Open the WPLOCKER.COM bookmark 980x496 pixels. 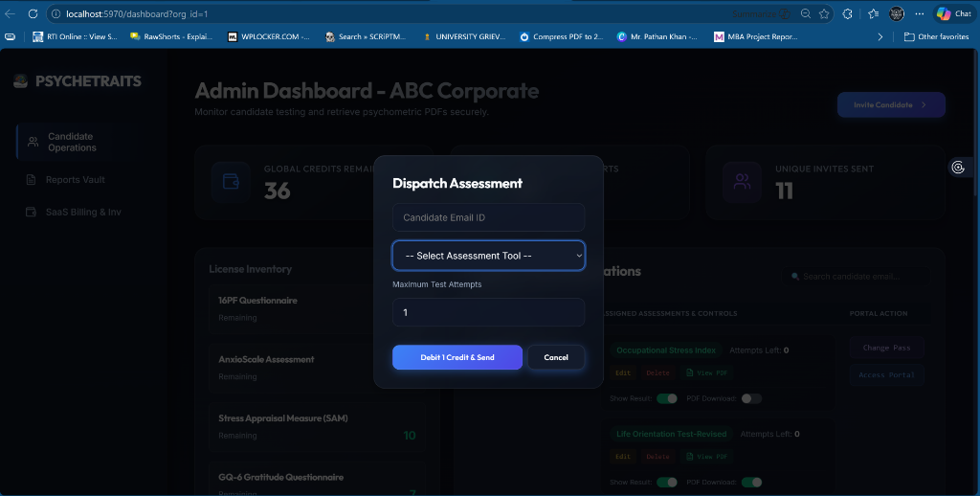click(x=269, y=37)
